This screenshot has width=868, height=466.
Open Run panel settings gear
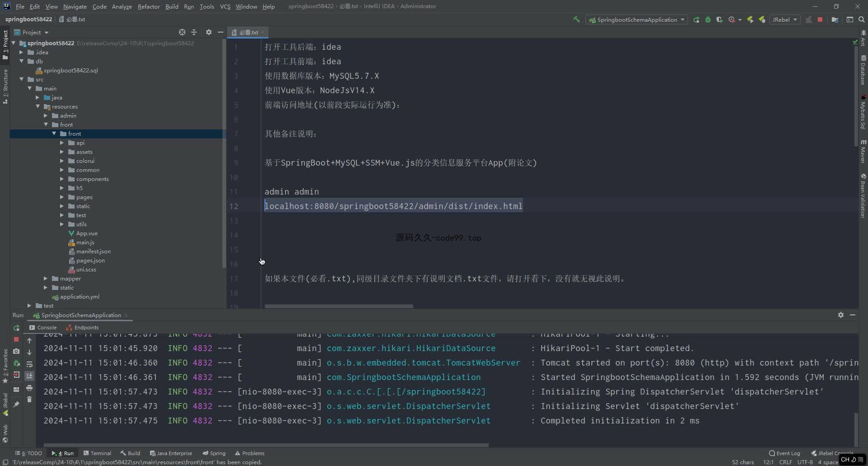click(841, 315)
